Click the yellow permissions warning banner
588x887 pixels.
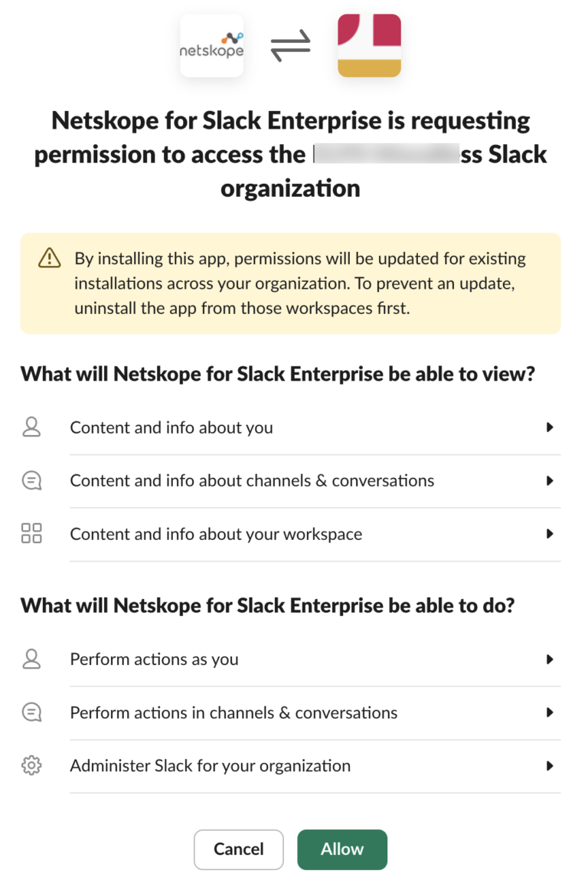291,283
